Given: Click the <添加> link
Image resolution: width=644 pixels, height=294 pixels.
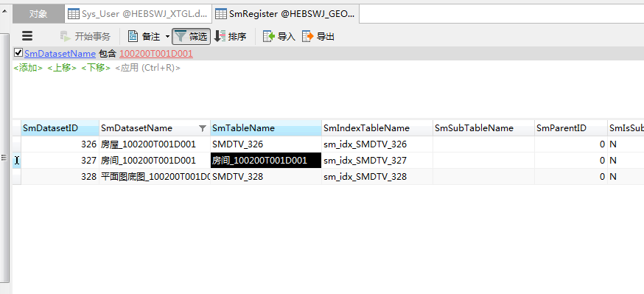Looking at the screenshot, I should coord(28,68).
